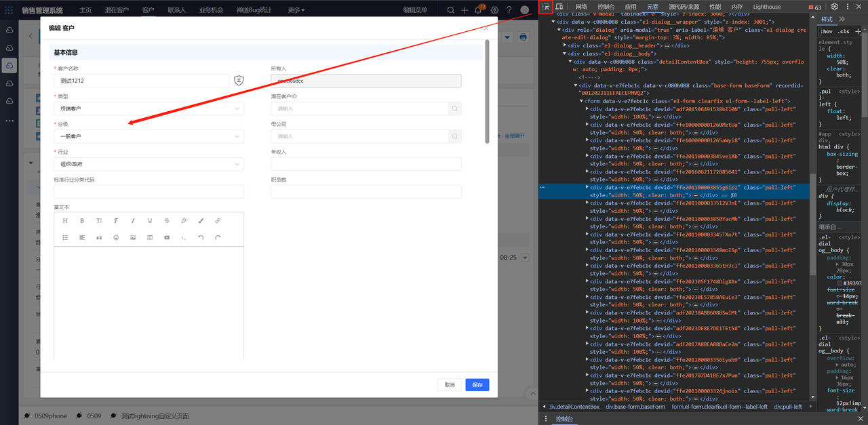Insert an emoji via the smiley icon

pyautogui.click(x=116, y=238)
